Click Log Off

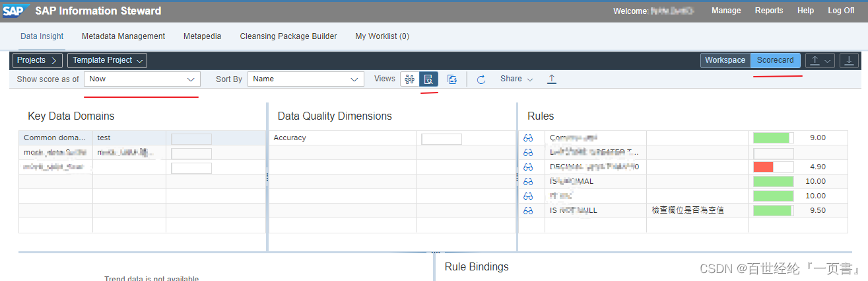(x=841, y=11)
